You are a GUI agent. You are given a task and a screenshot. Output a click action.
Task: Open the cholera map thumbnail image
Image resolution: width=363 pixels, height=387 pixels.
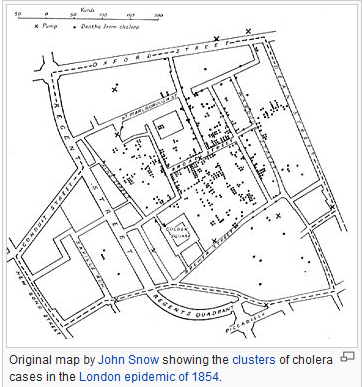pyautogui.click(x=181, y=175)
